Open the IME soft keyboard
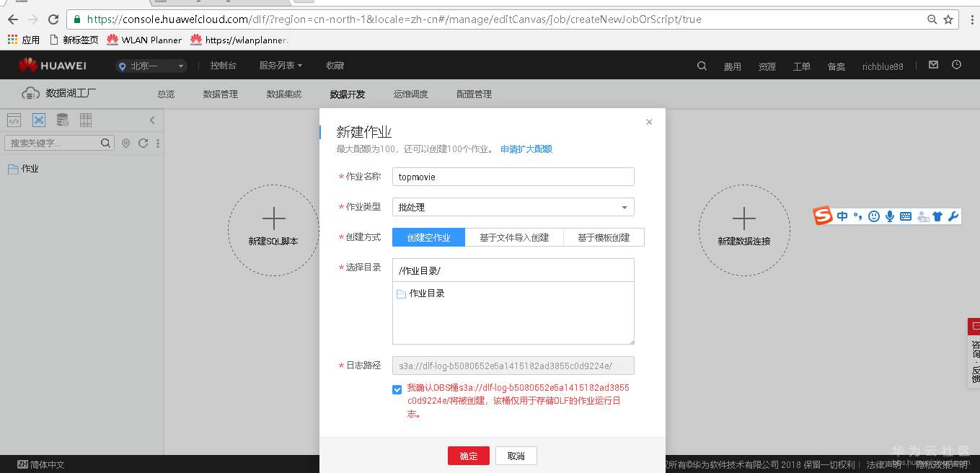The width and height of the screenshot is (980, 473). tap(906, 216)
